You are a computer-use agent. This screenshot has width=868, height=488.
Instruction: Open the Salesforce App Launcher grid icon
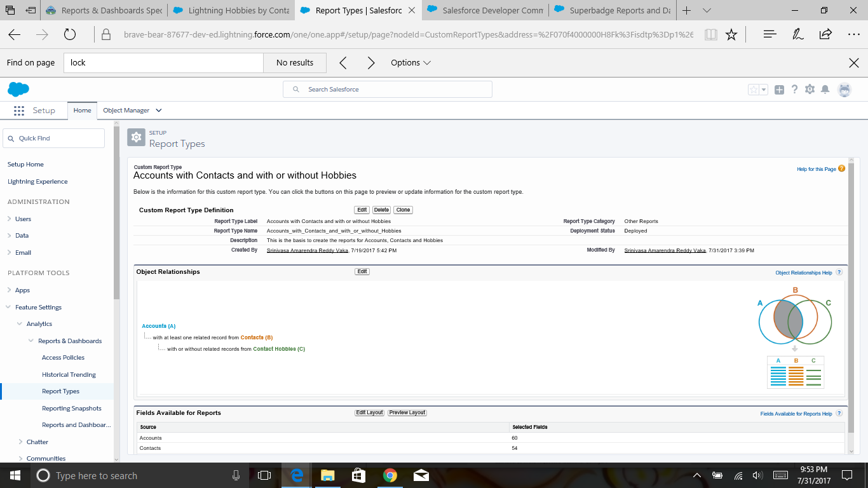tap(18, 111)
